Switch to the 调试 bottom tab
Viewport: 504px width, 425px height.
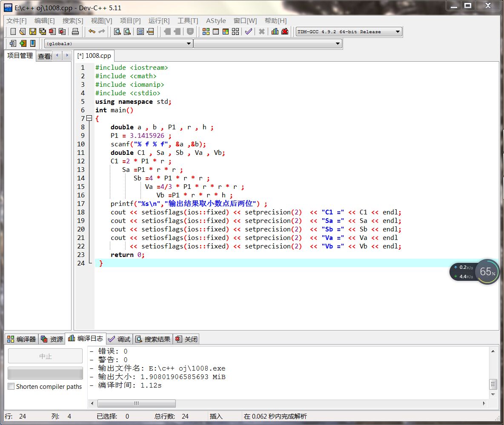119,339
